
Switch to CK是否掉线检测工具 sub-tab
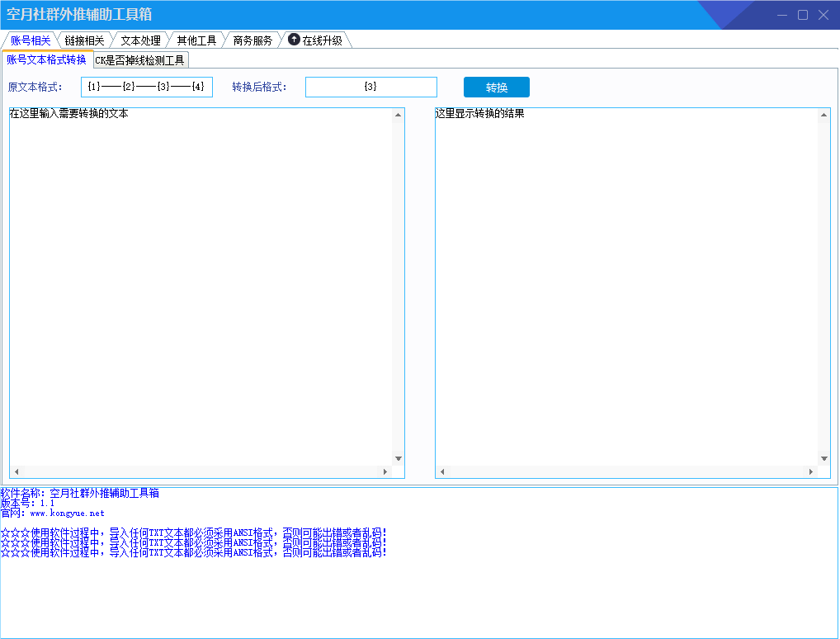139,60
